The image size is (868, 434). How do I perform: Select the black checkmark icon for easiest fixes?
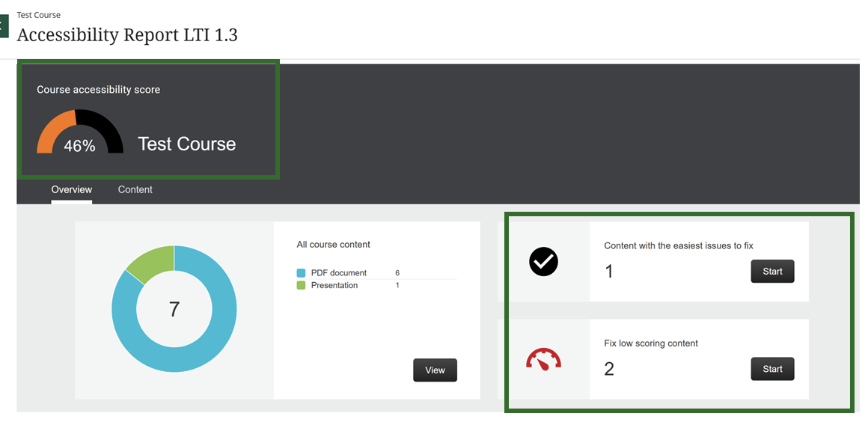point(543,262)
